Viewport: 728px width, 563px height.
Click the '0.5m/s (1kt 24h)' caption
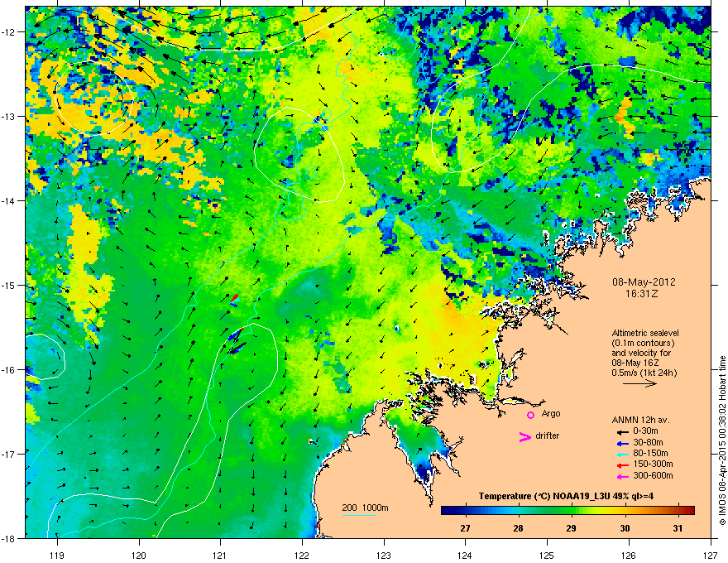pos(644,373)
